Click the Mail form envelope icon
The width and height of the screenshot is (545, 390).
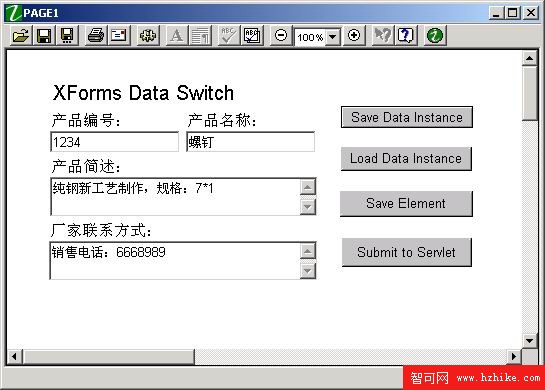tap(119, 35)
